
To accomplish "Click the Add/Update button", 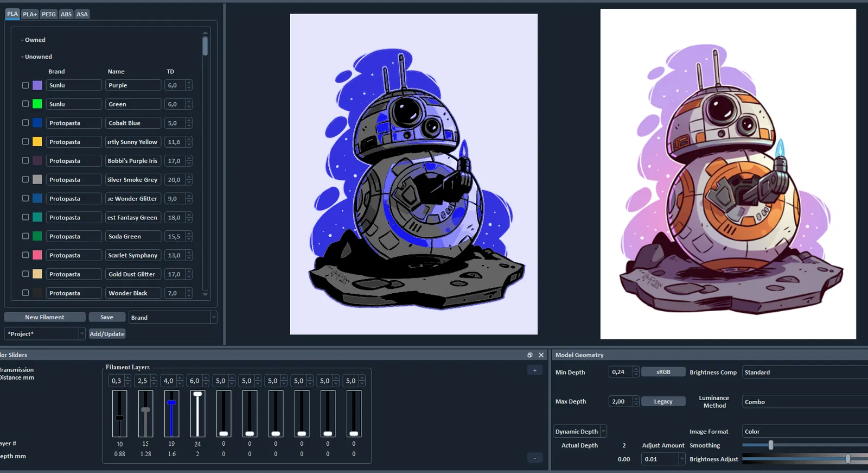I will coord(107,334).
